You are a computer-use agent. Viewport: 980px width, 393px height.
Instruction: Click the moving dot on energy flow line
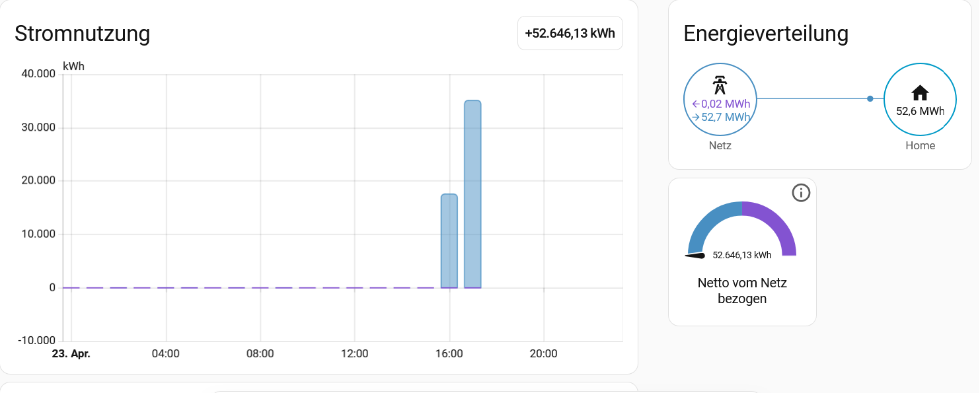(x=870, y=98)
